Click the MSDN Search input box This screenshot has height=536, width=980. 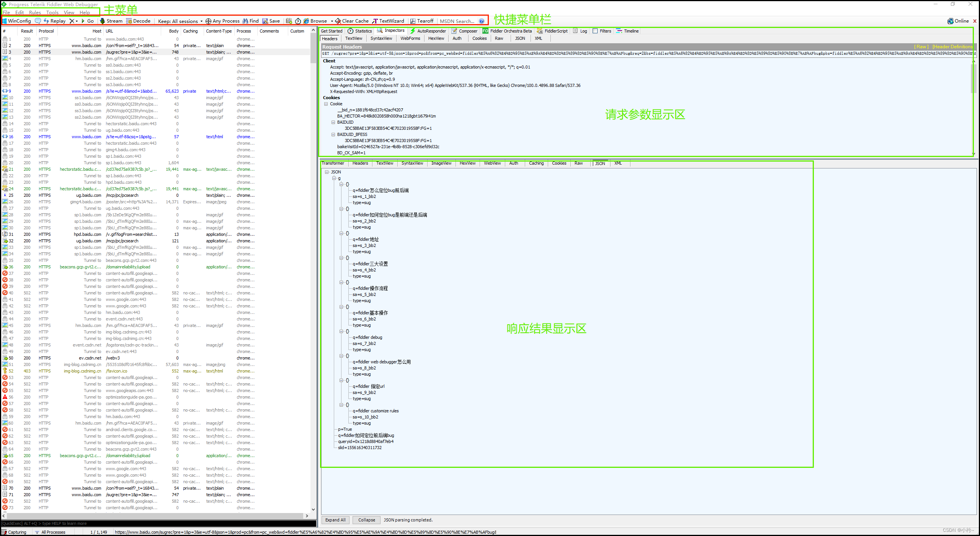(x=457, y=21)
